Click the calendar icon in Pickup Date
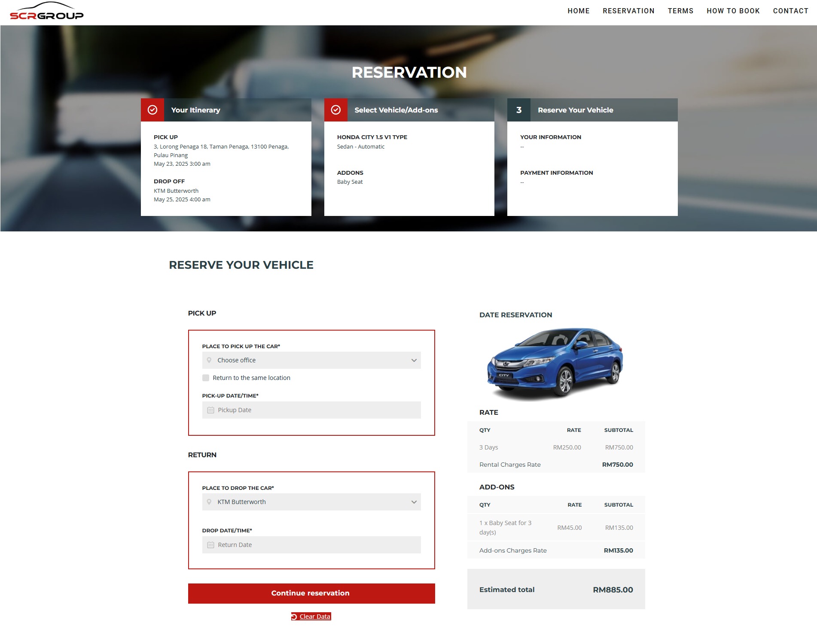 click(x=210, y=410)
